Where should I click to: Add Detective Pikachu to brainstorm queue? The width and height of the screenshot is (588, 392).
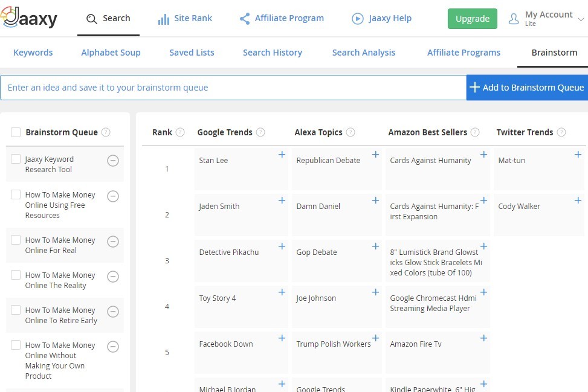(282, 246)
